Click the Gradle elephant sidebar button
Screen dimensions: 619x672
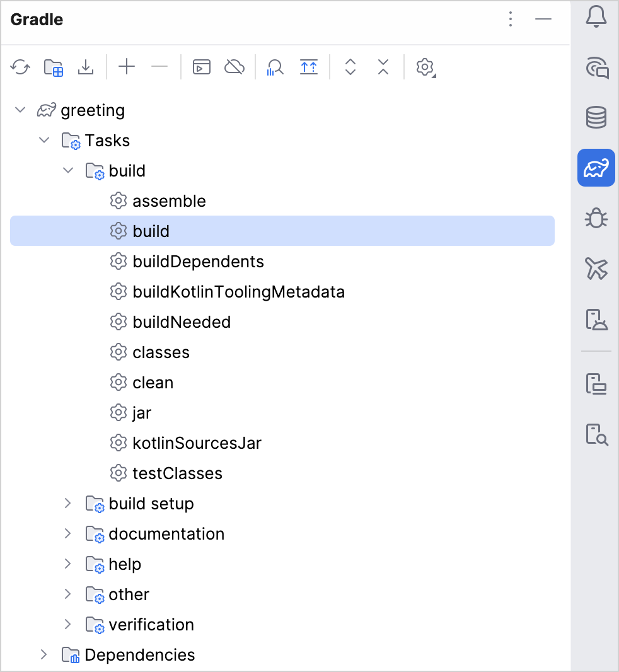(x=596, y=168)
